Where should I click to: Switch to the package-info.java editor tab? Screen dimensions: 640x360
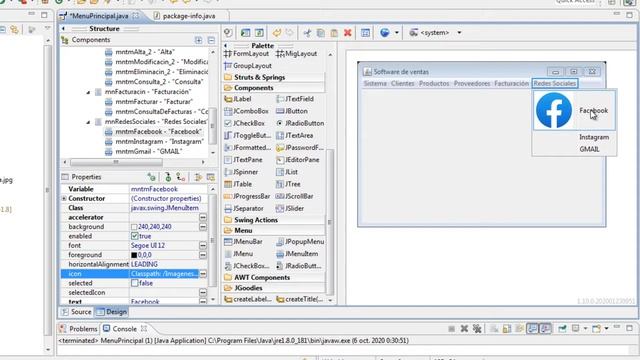point(189,16)
